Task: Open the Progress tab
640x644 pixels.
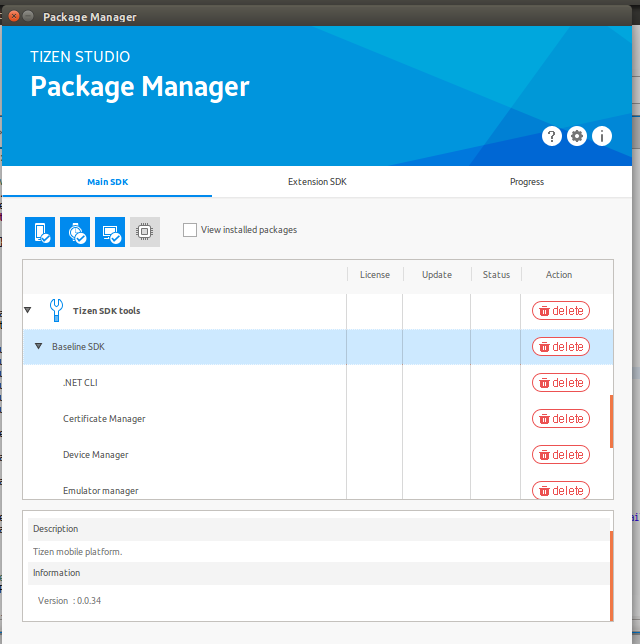Action: click(x=526, y=182)
